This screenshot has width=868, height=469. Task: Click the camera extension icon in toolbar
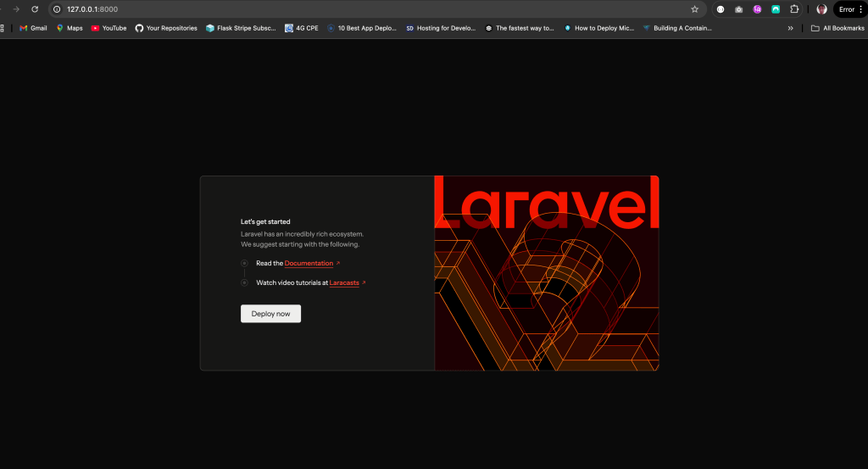(x=739, y=9)
